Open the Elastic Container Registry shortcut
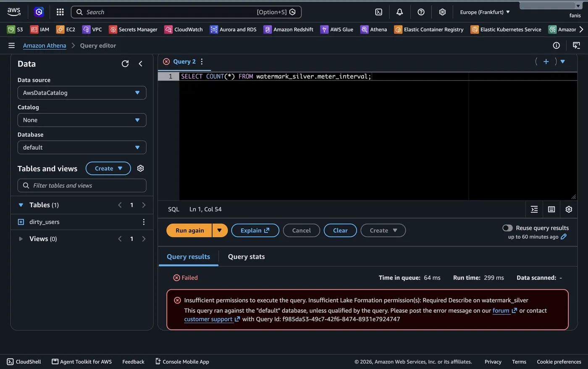This screenshot has height=369, width=588. tap(429, 29)
